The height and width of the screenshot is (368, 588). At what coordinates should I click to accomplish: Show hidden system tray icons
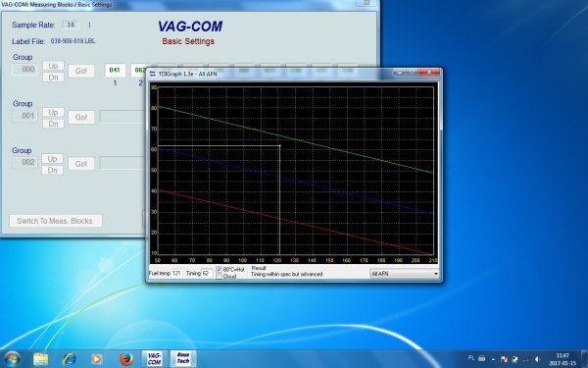(x=493, y=359)
